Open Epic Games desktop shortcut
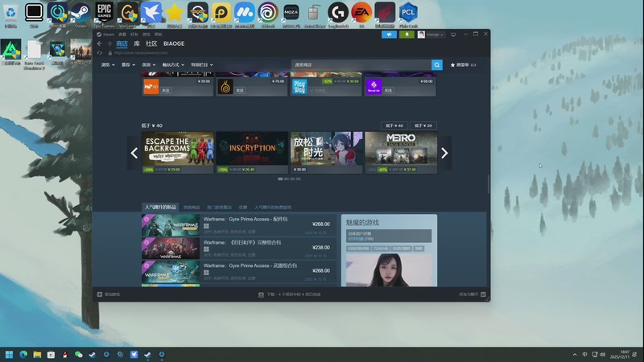This screenshot has width=644, height=362. pyautogui.click(x=104, y=14)
